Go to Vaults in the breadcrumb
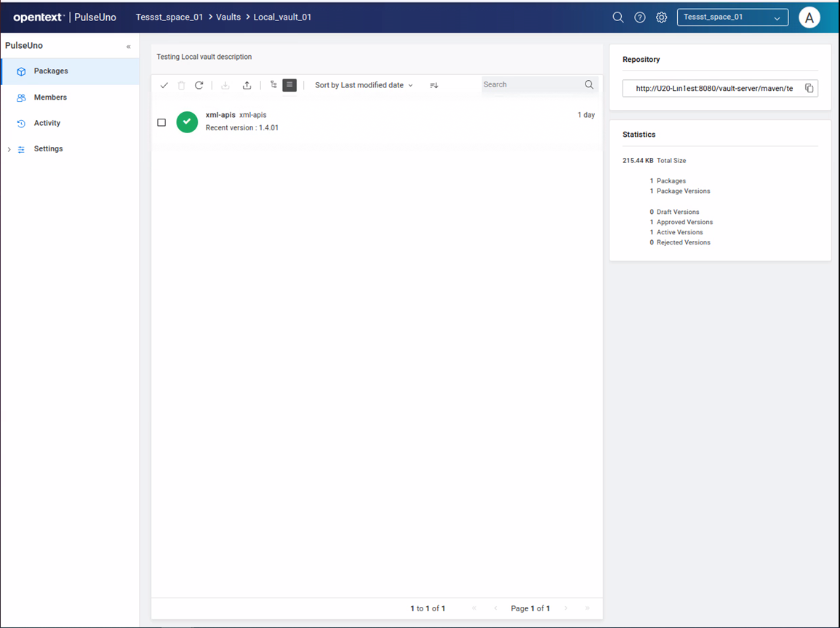 [228, 17]
